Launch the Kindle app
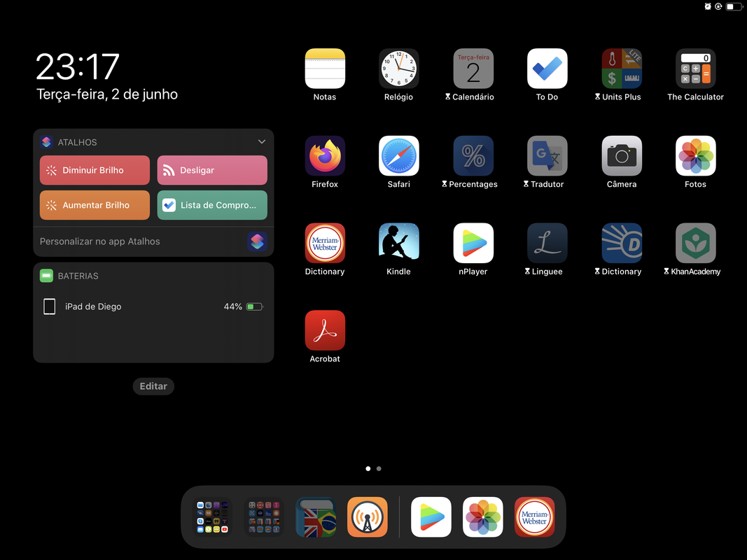The image size is (747, 560). click(399, 243)
